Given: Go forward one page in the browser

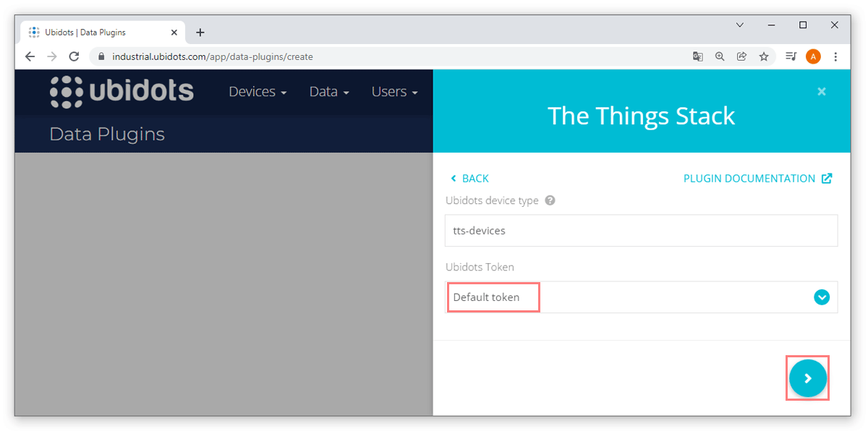Looking at the screenshot, I should point(52,56).
